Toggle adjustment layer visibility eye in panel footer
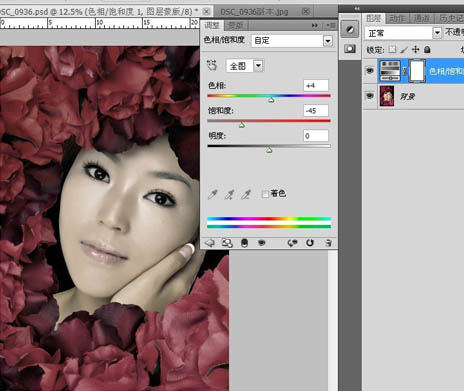464x391 pixels. pos(262,243)
